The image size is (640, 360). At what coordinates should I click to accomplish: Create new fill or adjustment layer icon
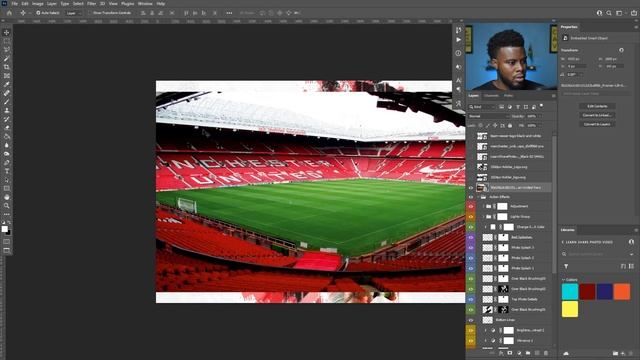pos(519,353)
